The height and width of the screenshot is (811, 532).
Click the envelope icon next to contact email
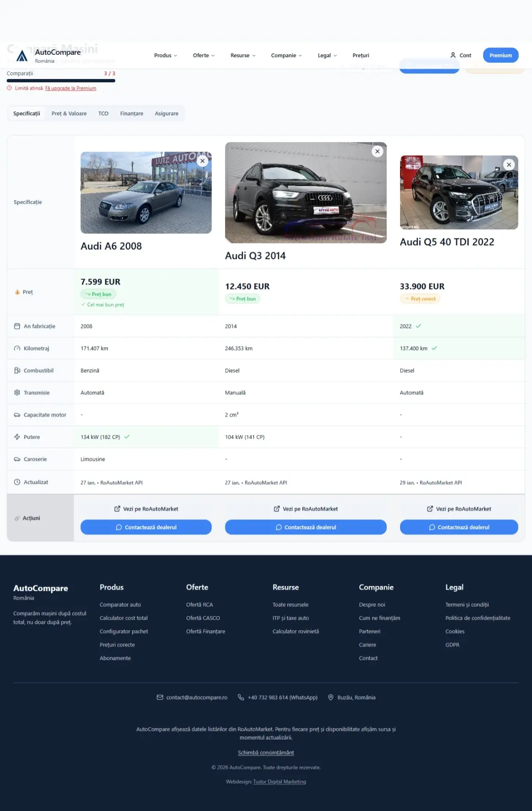pos(160,697)
